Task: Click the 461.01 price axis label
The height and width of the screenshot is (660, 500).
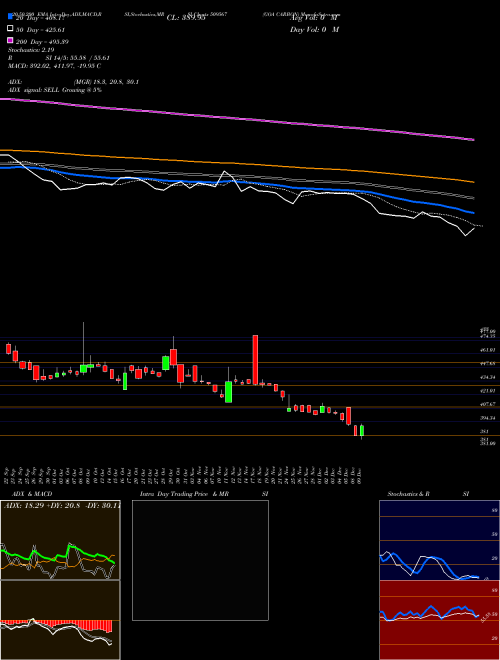Action: point(489,350)
